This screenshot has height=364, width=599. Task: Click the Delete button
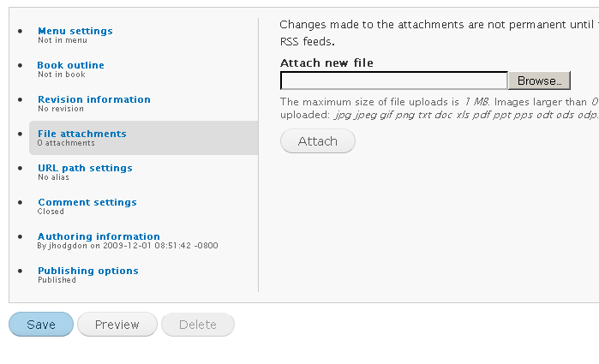[x=197, y=325]
